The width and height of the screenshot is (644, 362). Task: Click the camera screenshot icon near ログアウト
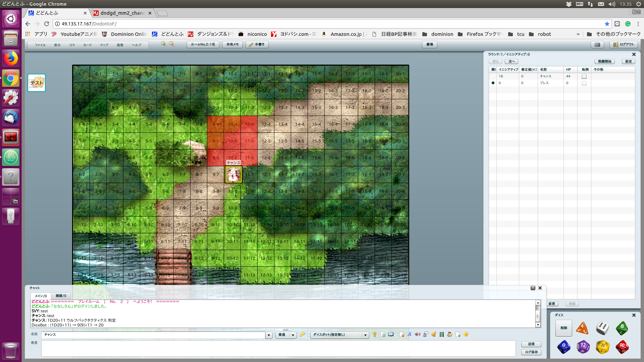(x=597, y=45)
